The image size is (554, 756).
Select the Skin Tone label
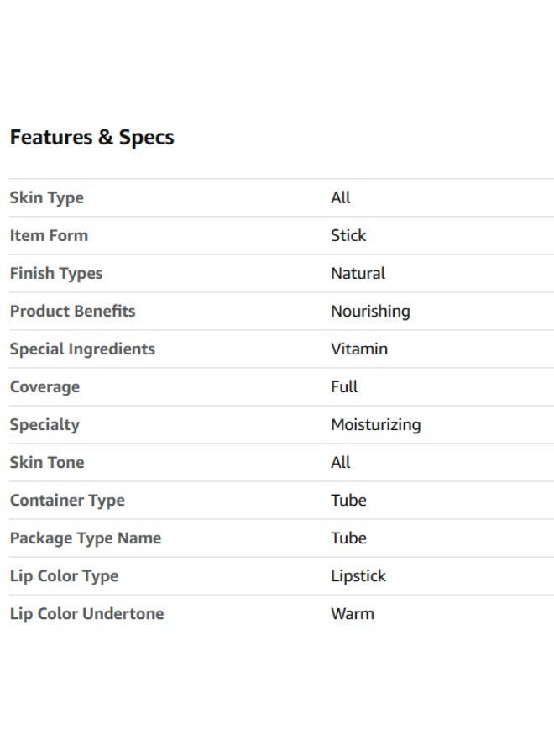47,462
